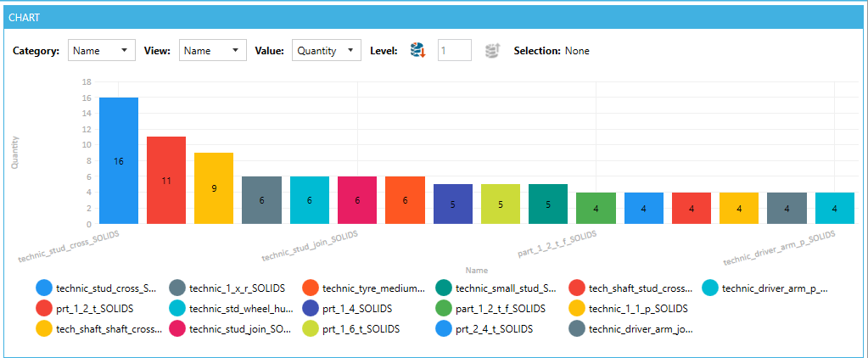Expand the Value dropdown set to Quantity

(326, 51)
